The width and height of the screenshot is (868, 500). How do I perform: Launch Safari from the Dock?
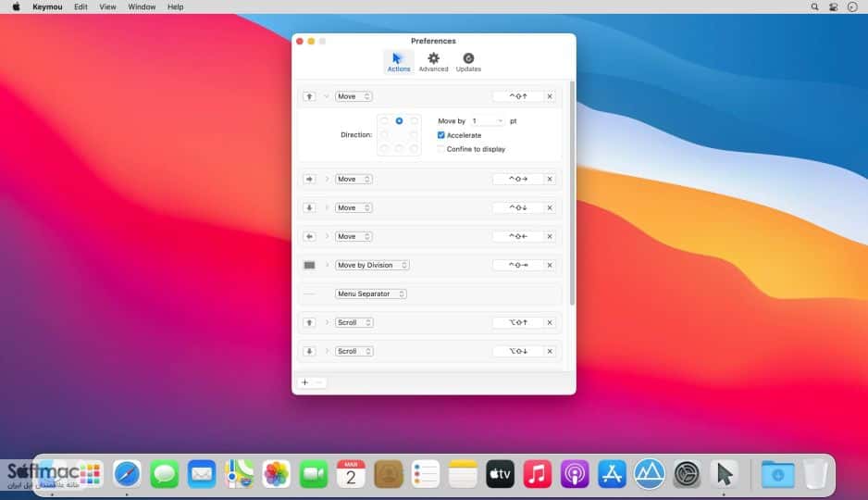(127, 474)
